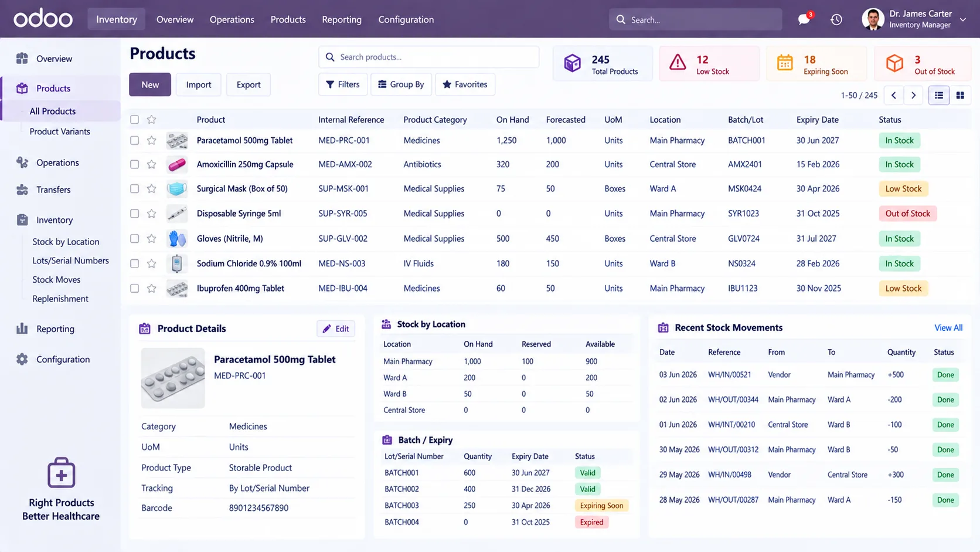
Task: Check the Ibuprofen 400mg Tablet checkbox
Action: pos(135,288)
